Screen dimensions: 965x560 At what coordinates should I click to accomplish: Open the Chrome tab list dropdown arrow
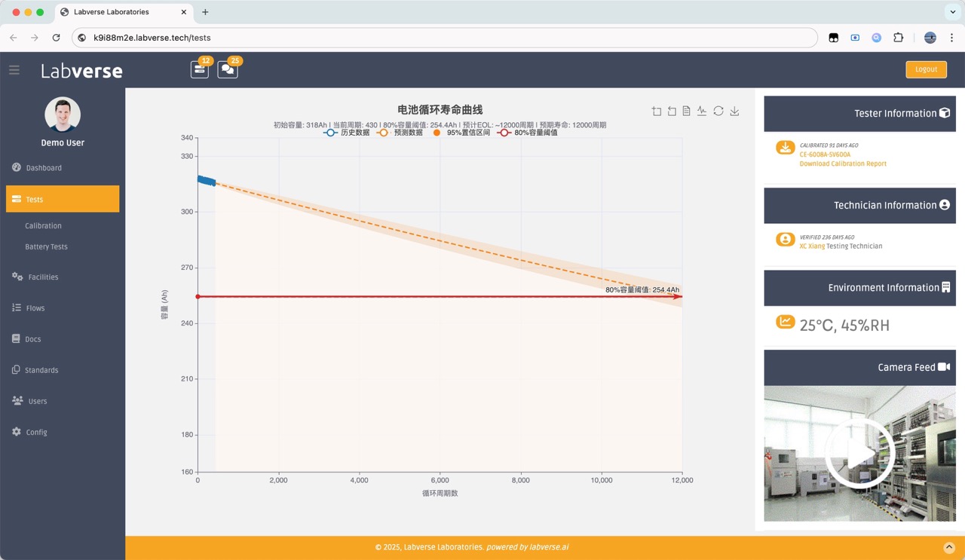tap(953, 12)
